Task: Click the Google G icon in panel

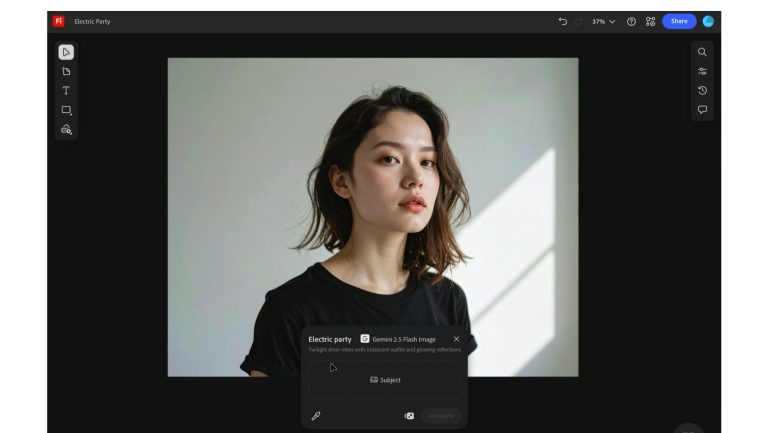Action: pos(365,339)
